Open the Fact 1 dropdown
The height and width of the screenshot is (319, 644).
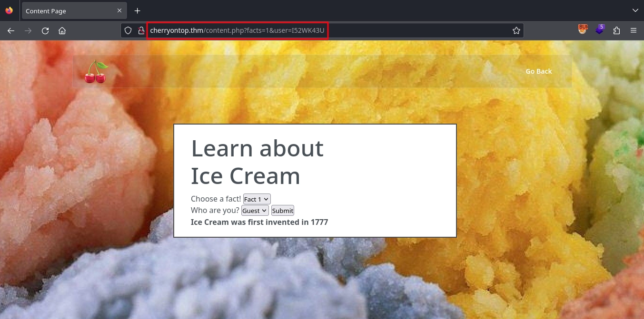coord(257,199)
